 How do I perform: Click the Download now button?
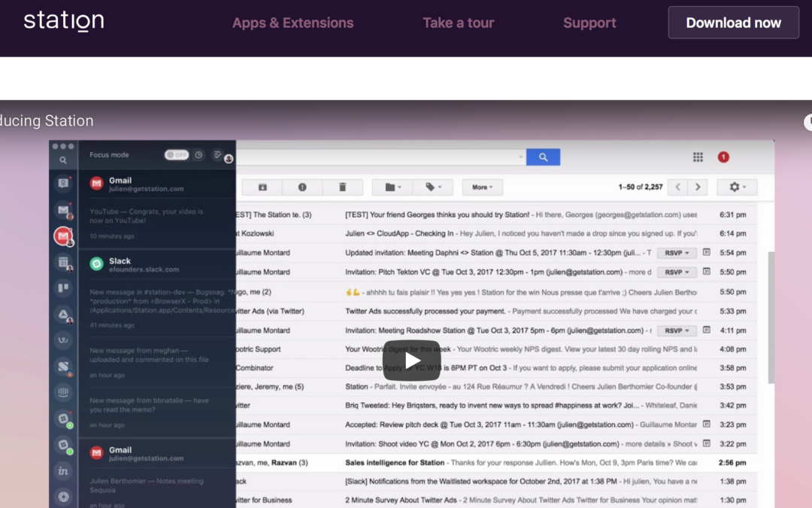(x=733, y=23)
